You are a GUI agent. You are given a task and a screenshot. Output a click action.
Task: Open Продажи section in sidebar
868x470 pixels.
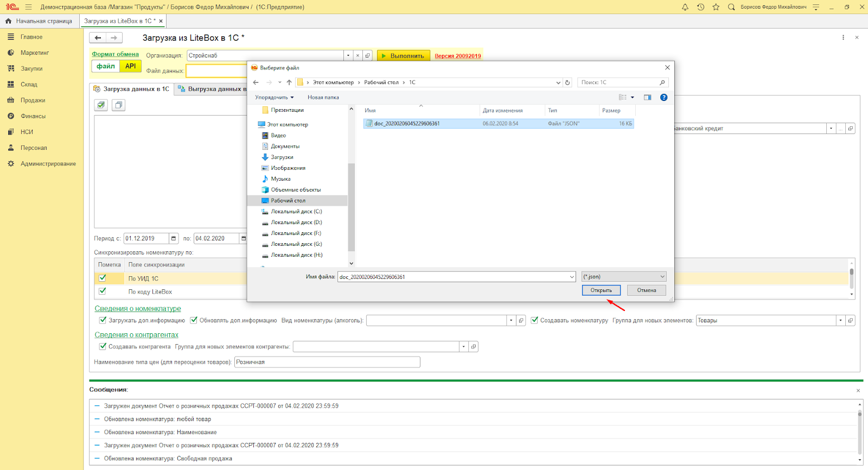click(33, 100)
